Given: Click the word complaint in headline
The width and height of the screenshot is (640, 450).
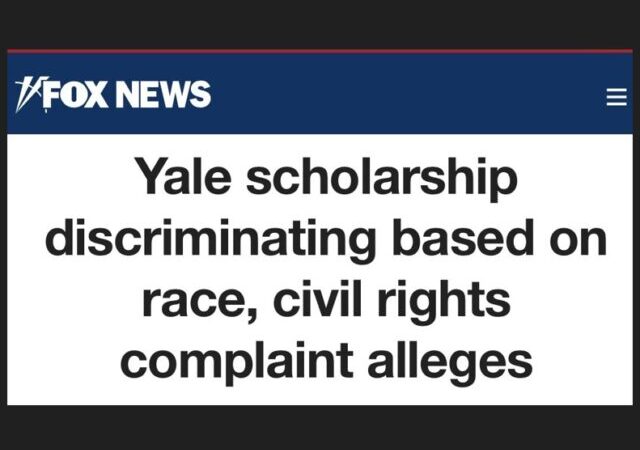Looking at the screenshot, I should 236,362.
